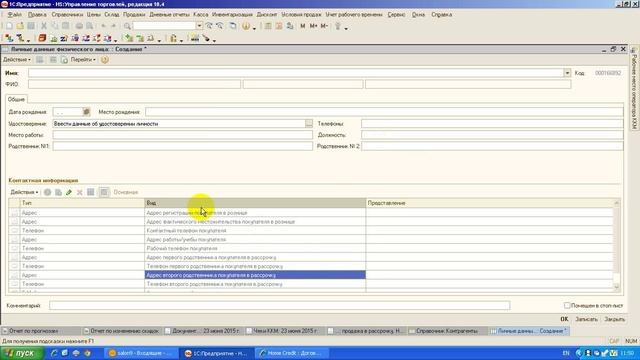Screen dimensions: 640x360
Task: Click the first icon in second toolbar row
Action: [x=9, y=38]
